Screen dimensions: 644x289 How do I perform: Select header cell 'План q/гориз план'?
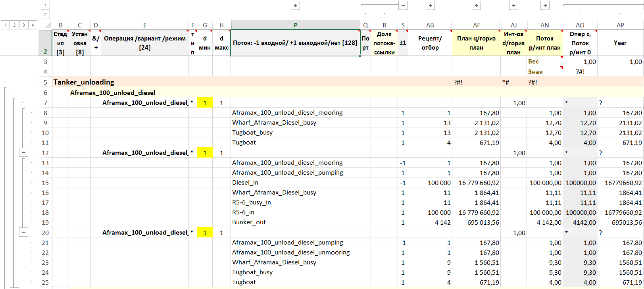click(476, 43)
